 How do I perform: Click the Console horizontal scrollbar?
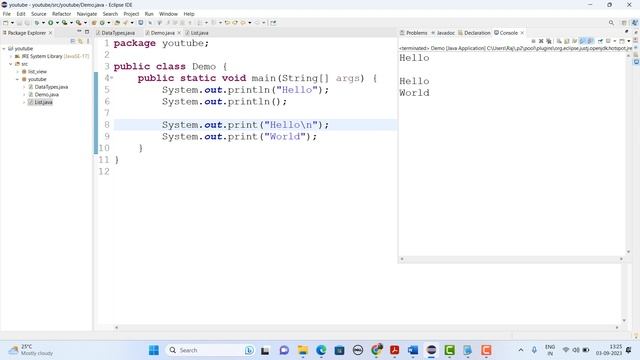pos(511,259)
